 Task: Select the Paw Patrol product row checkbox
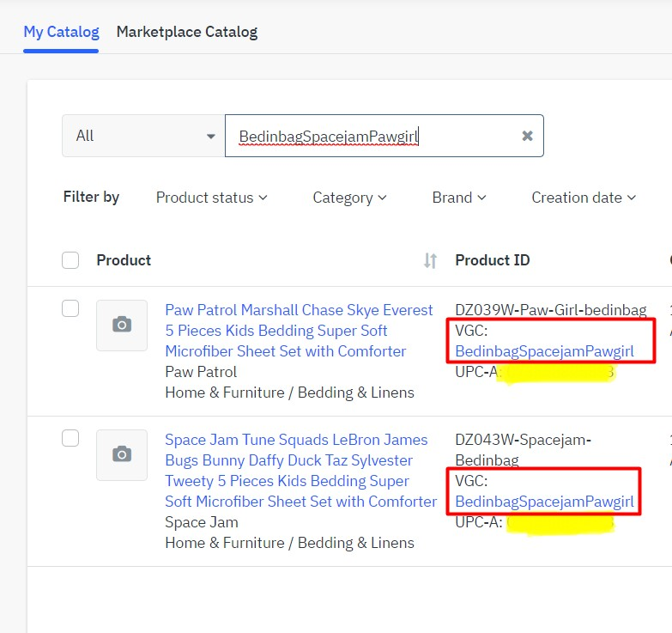70,308
